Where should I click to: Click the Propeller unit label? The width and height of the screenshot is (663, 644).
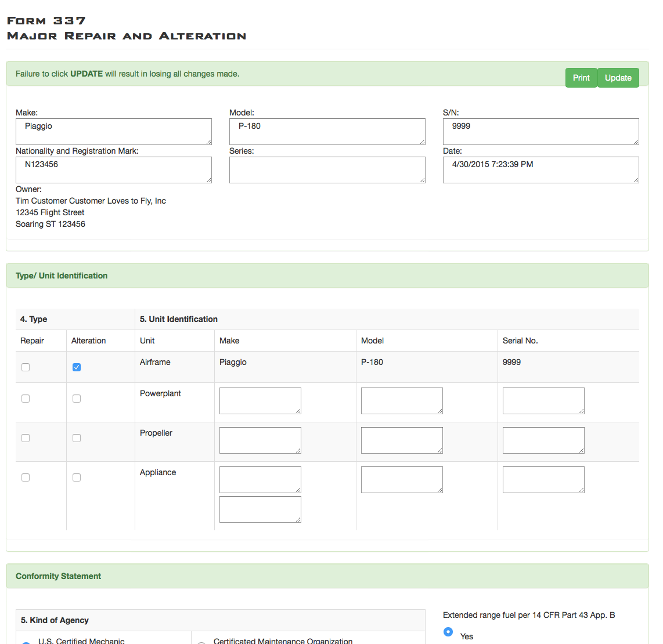tap(156, 433)
